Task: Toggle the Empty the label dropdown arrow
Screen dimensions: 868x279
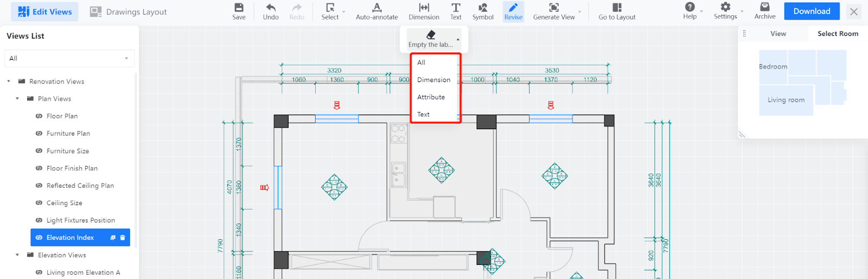Action: point(458,40)
